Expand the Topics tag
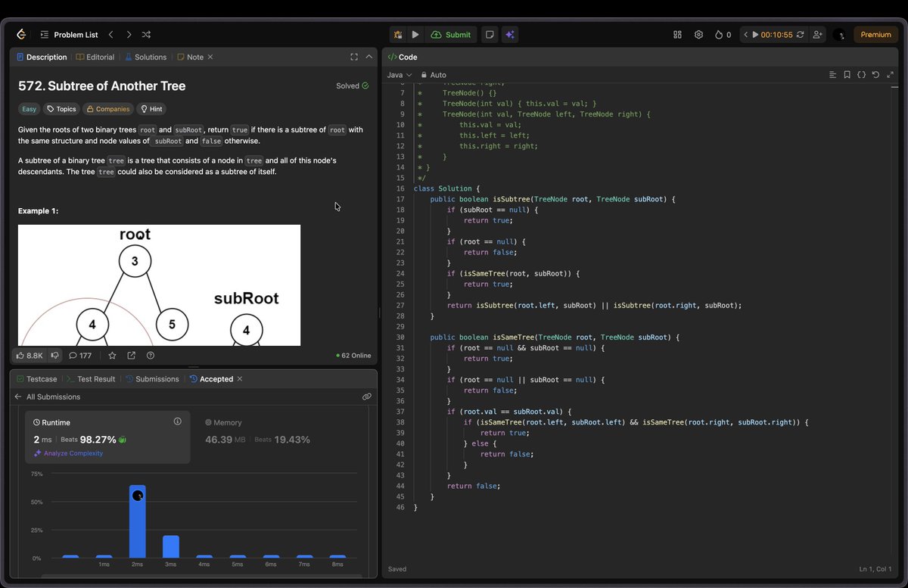Image resolution: width=908 pixels, height=588 pixels. click(61, 109)
